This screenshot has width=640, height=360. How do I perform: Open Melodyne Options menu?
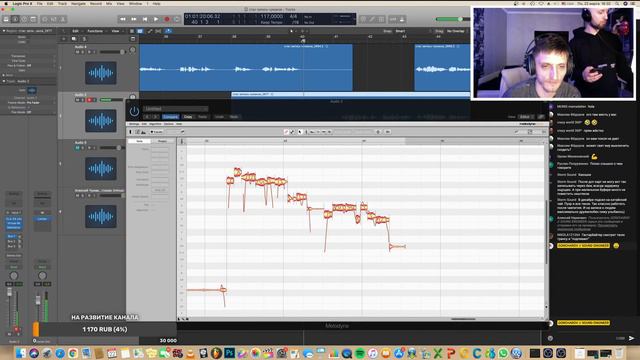(169, 124)
